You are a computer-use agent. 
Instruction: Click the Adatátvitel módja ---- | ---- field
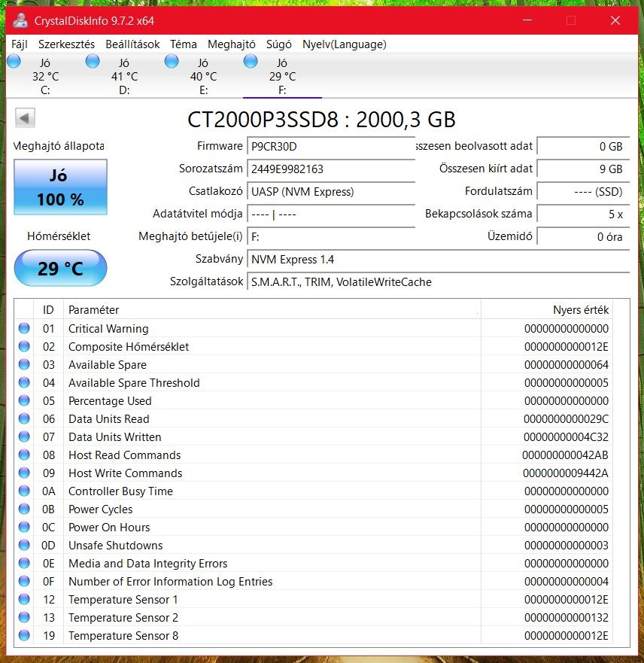click(331, 214)
